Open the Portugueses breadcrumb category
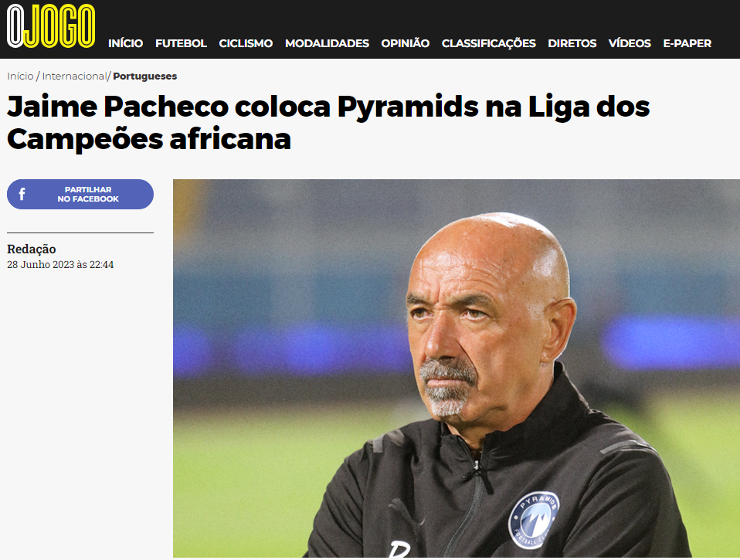This screenshot has width=740, height=560. click(x=145, y=76)
